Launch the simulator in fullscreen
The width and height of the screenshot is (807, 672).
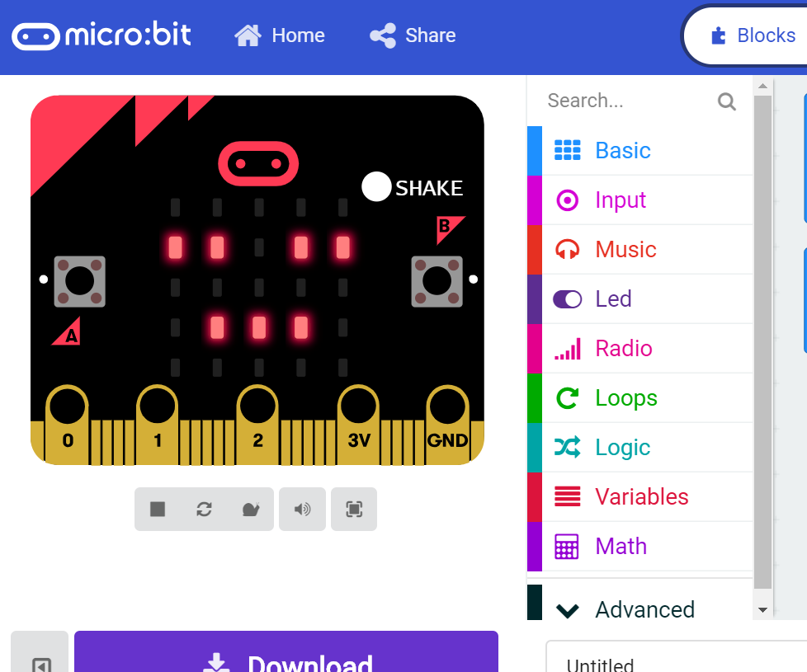pyautogui.click(x=354, y=509)
